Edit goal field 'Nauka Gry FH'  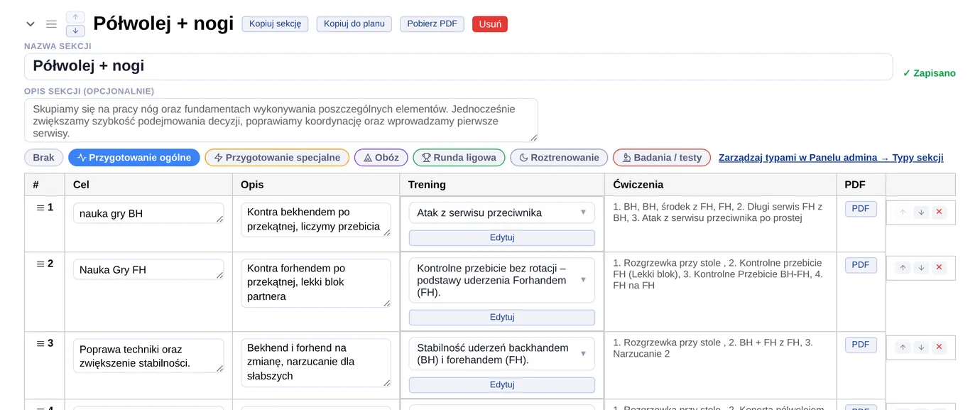(x=148, y=269)
